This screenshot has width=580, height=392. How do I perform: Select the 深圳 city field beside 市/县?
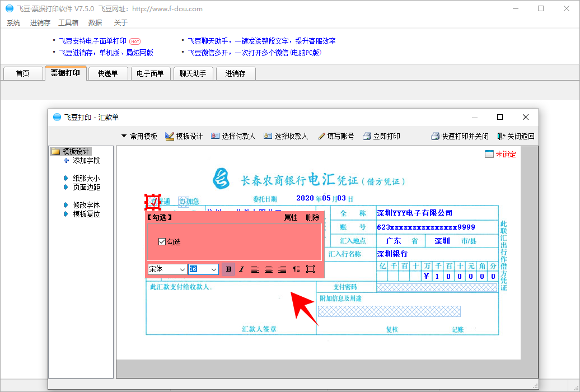point(442,241)
